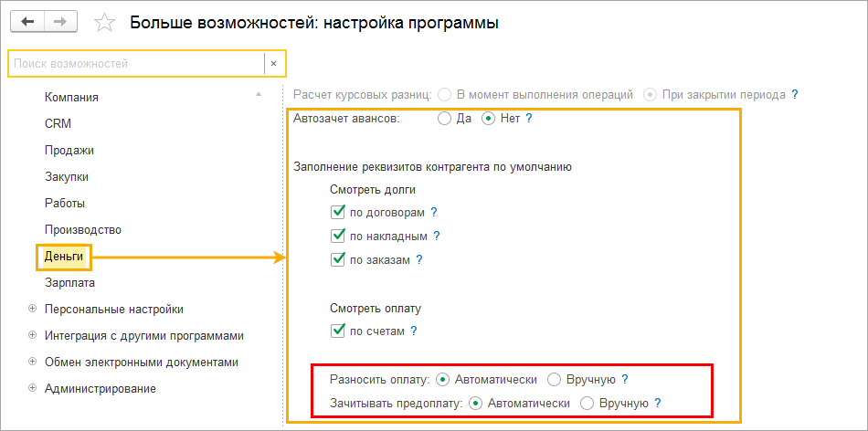
Task: Select Да for Автозачет авансов
Action: (x=444, y=119)
